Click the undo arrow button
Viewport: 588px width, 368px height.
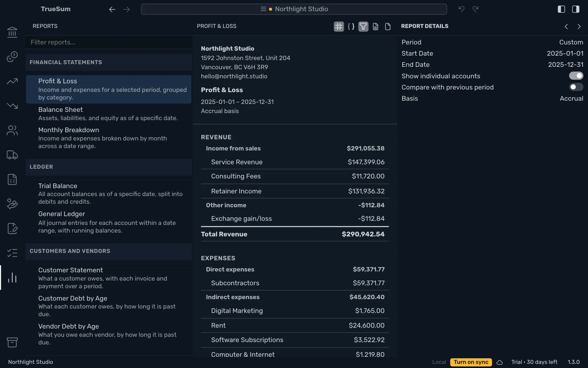tap(461, 9)
